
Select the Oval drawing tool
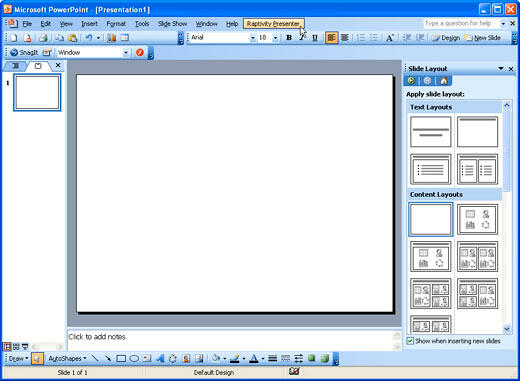click(134, 359)
